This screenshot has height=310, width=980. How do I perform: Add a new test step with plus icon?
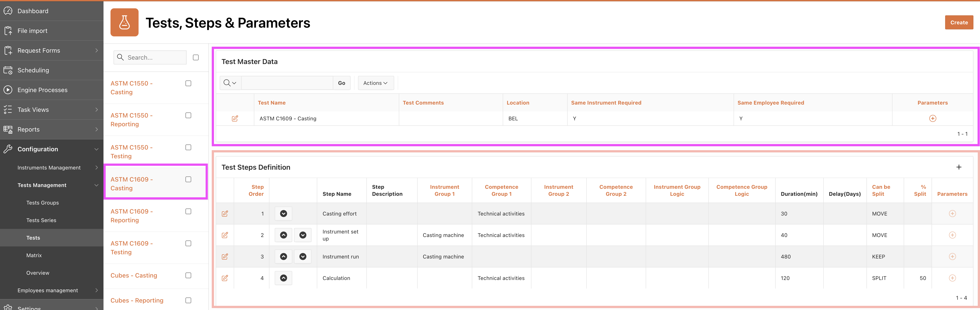(x=959, y=167)
